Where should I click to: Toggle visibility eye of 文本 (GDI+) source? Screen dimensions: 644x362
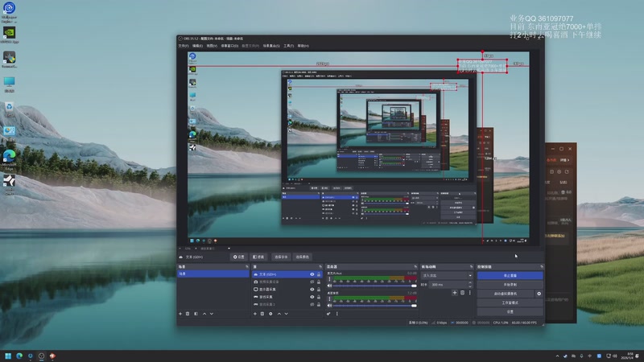(312, 274)
